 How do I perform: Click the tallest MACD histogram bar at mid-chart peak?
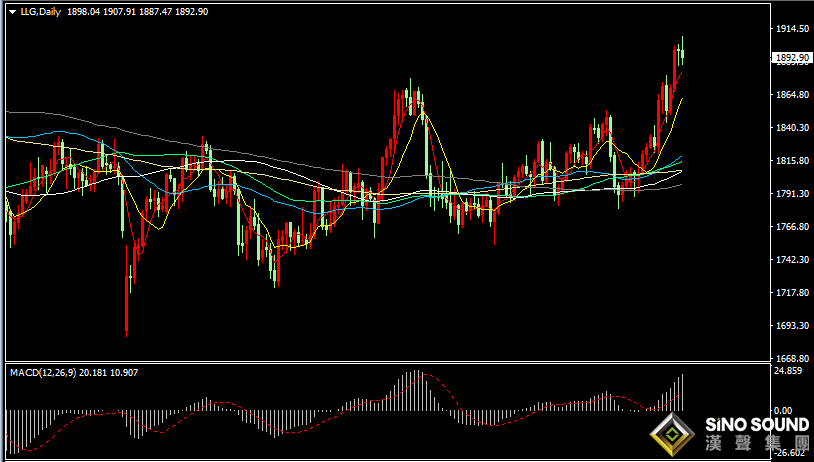pyautogui.click(x=416, y=390)
